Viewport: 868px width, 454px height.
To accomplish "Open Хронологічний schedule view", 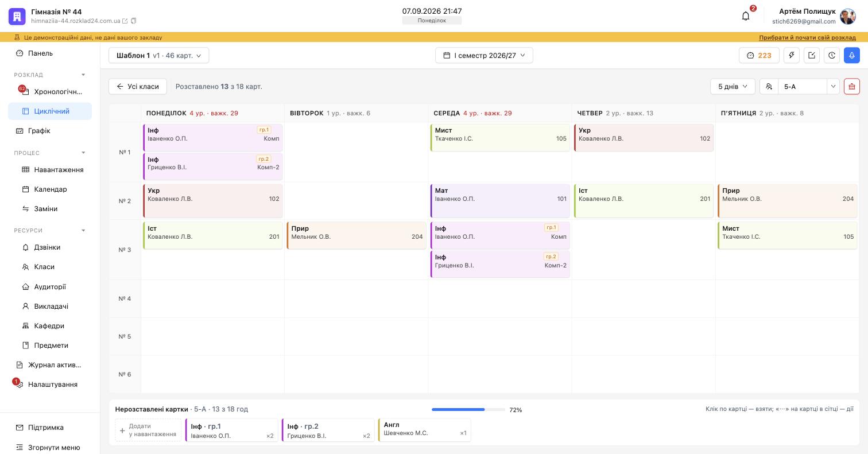I will 50,92.
